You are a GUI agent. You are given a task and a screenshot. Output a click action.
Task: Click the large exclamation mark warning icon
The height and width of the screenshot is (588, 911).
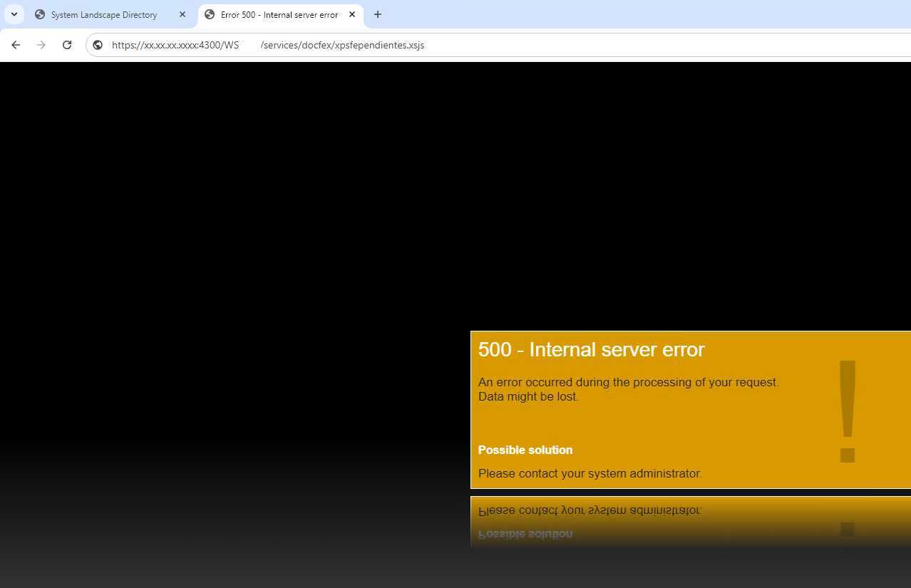(x=847, y=412)
